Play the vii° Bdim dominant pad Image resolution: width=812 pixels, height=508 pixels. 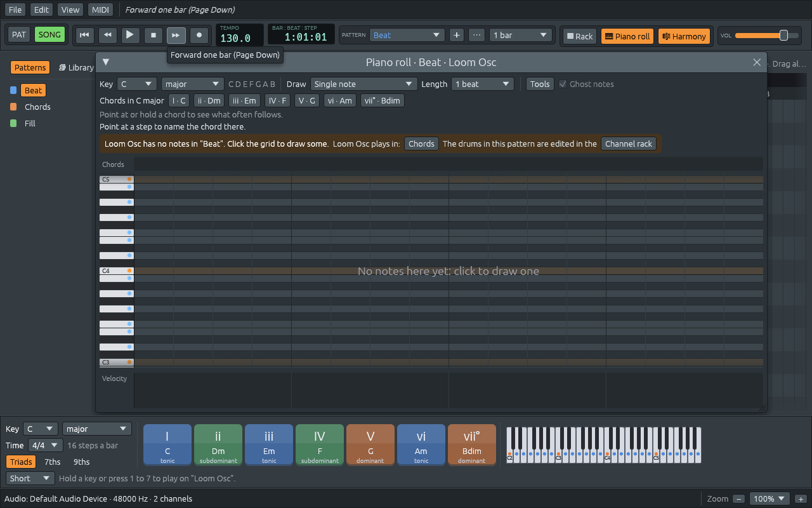[x=472, y=445]
